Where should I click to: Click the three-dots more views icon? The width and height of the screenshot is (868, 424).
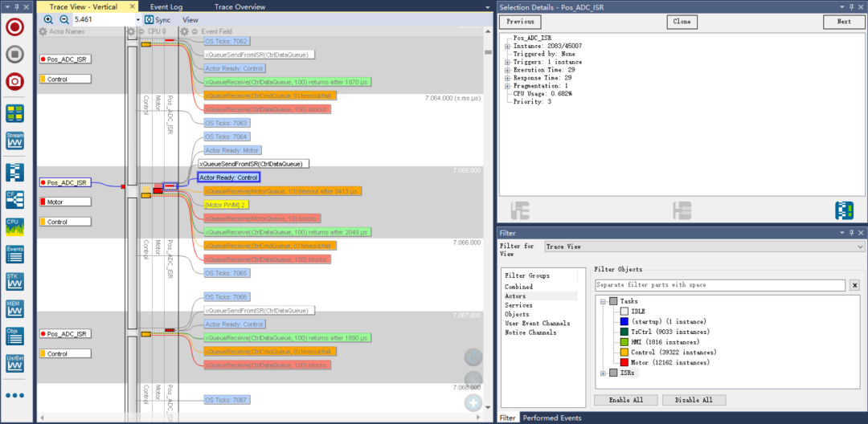pyautogui.click(x=15, y=395)
